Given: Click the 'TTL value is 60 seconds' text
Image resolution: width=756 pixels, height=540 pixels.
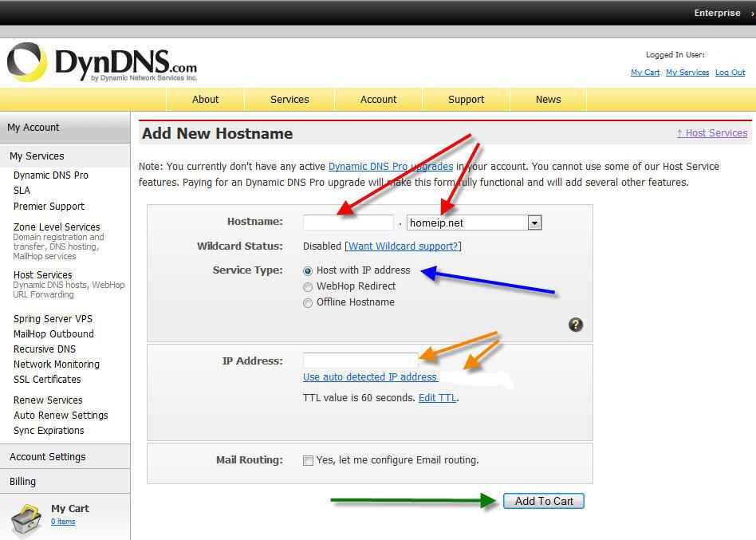Looking at the screenshot, I should click(x=359, y=398).
